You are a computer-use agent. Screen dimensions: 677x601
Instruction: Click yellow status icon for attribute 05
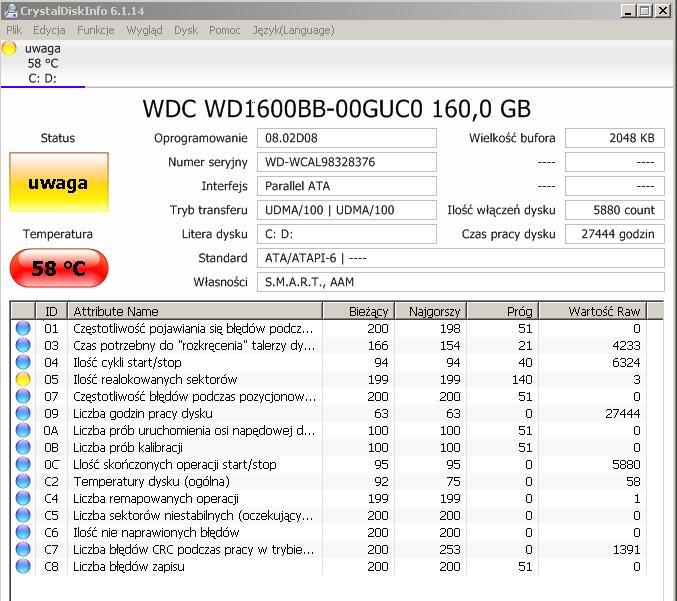[x=23, y=380]
